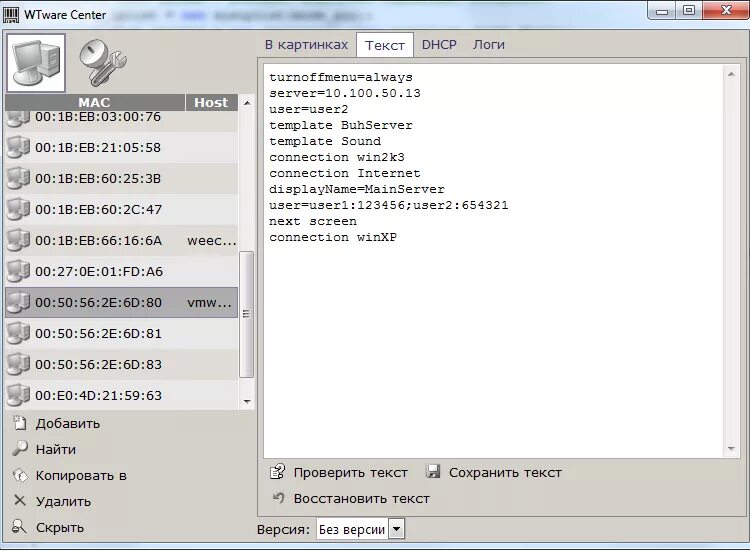Click computer icon for 00:1B:EB:21:05:58
The height and width of the screenshot is (551, 750).
pos(18,147)
